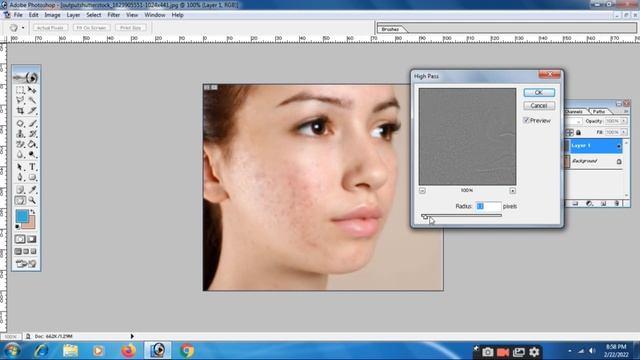Image resolution: width=640 pixels, height=360 pixels.
Task: Select the Eyedropper tool
Action: point(32,190)
